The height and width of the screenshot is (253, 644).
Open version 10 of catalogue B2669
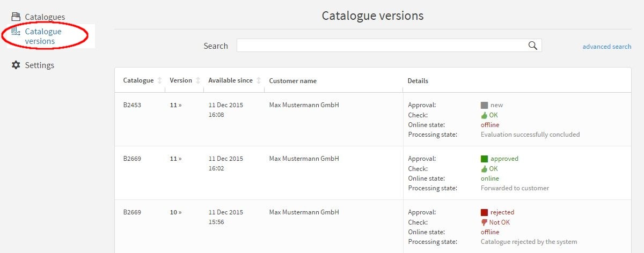[x=175, y=212]
